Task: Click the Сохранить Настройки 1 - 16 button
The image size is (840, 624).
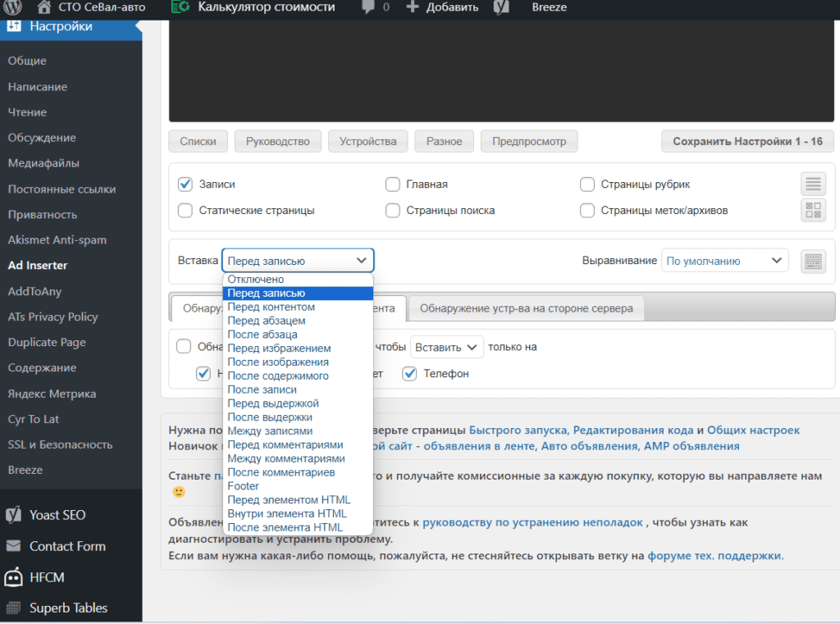Action: (747, 141)
